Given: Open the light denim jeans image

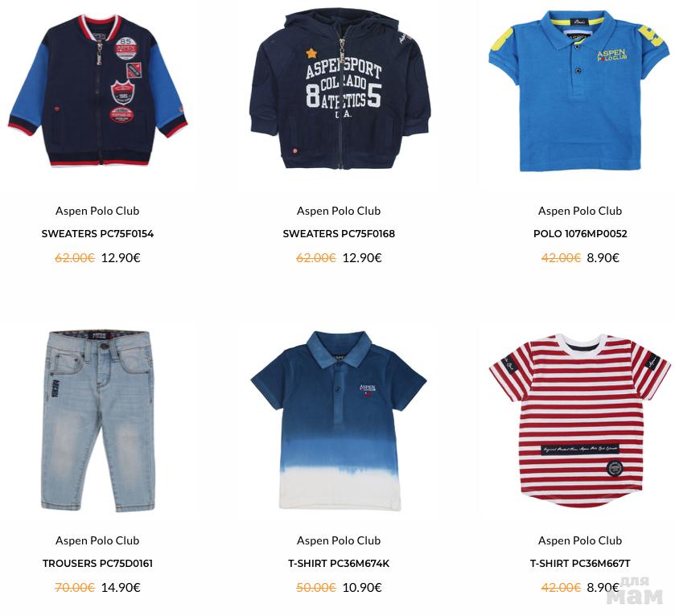Looking at the screenshot, I should 98,421.
